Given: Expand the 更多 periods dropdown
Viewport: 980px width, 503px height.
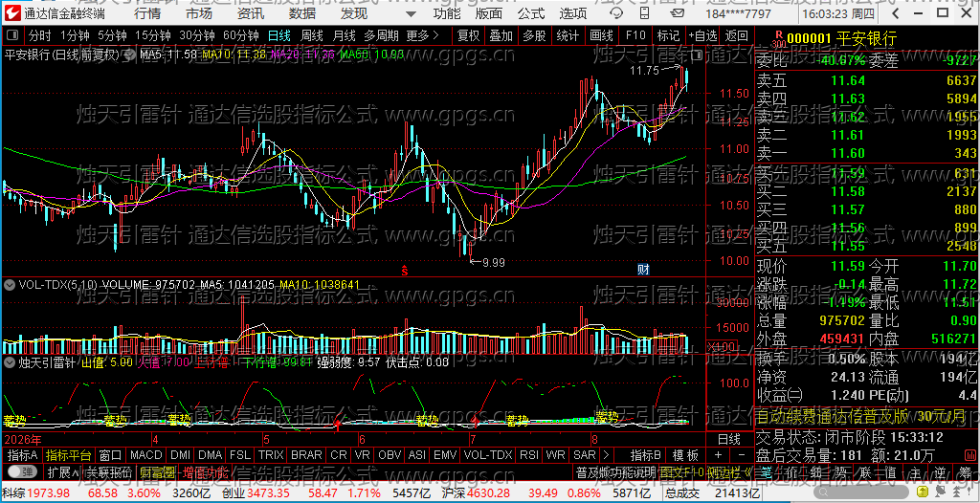Looking at the screenshot, I should tap(422, 36).
